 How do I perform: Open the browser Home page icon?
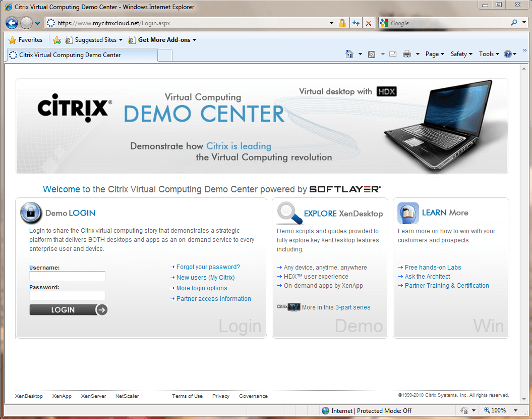(350, 54)
